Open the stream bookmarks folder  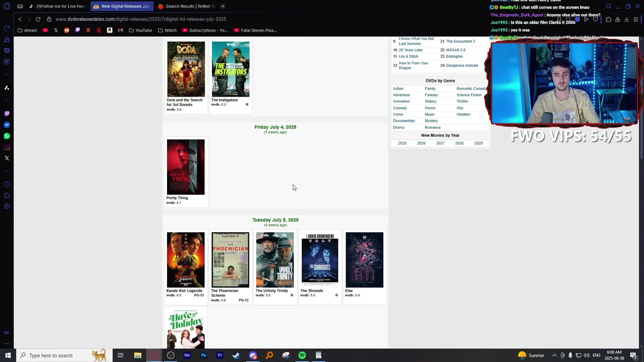click(x=27, y=30)
